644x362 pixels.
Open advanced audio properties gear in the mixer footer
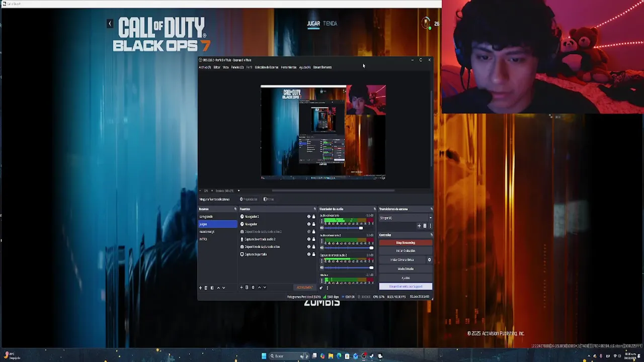321,288
